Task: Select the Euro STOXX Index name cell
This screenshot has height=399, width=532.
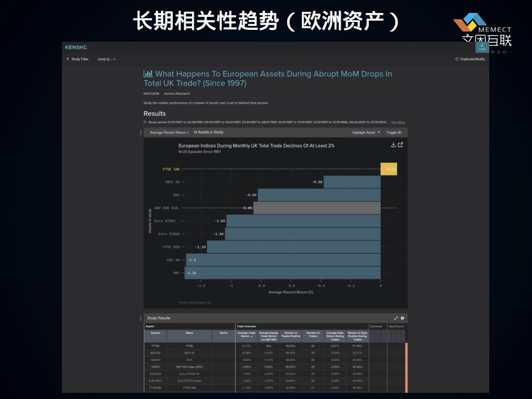Action: [x=189, y=381]
